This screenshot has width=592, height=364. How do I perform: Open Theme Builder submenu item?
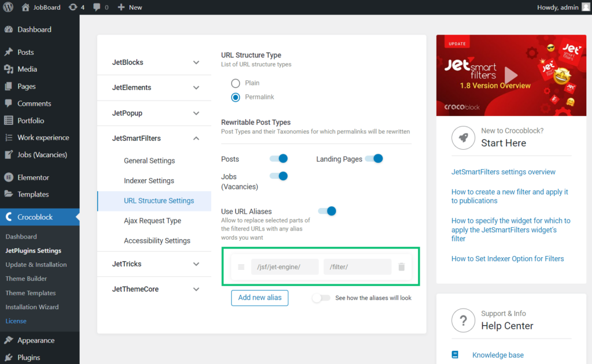(26, 278)
